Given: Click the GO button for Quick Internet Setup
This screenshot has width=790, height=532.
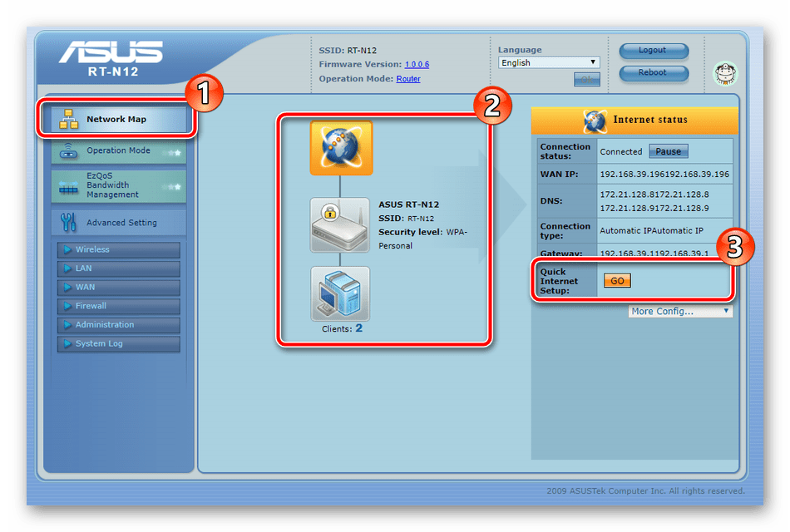Looking at the screenshot, I should [x=617, y=281].
